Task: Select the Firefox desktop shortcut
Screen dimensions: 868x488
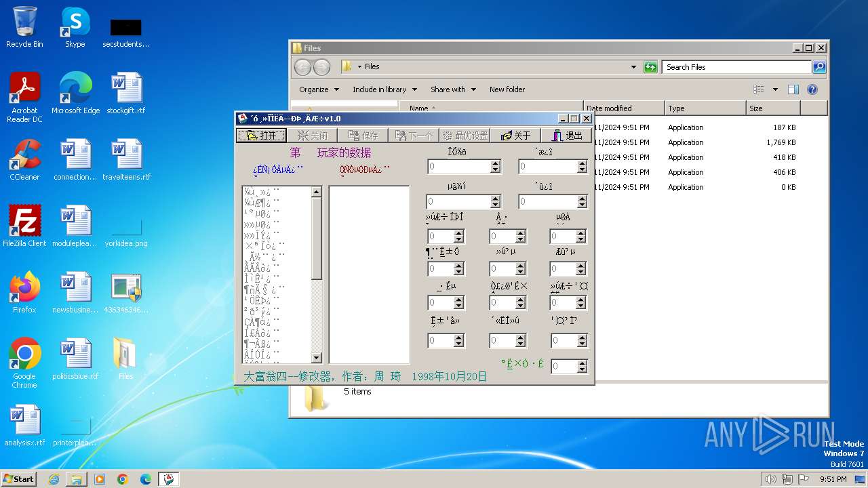Action: coord(24,293)
